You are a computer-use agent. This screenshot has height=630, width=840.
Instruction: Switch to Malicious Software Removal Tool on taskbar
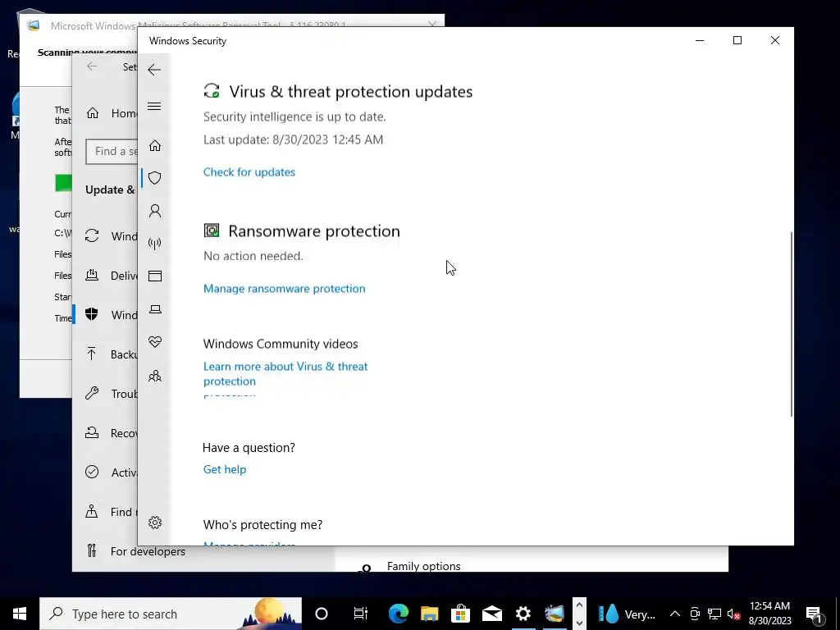pos(554,614)
